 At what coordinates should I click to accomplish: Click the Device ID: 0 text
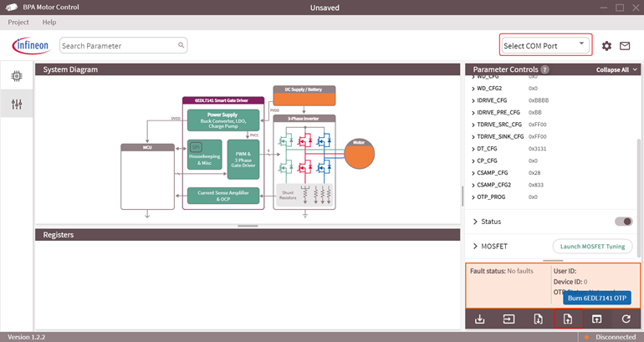(x=570, y=282)
